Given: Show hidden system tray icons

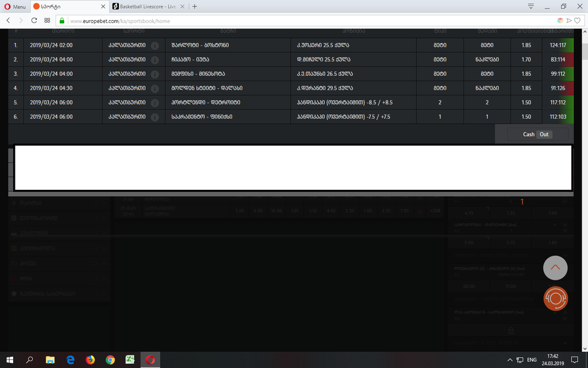Looking at the screenshot, I should [x=510, y=360].
